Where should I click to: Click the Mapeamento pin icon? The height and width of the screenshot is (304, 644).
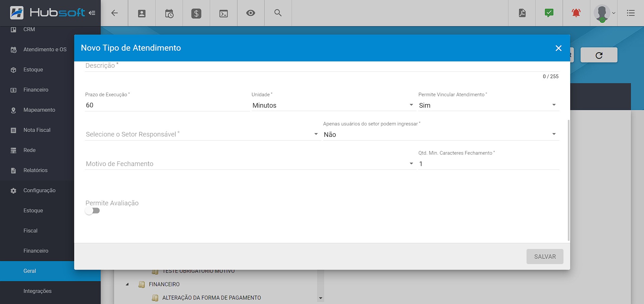(x=13, y=110)
